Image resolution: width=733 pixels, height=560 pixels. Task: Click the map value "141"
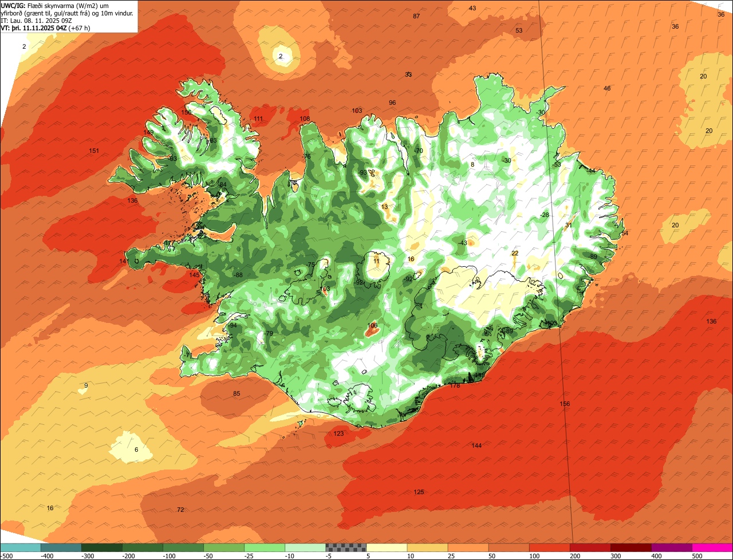tap(124, 261)
